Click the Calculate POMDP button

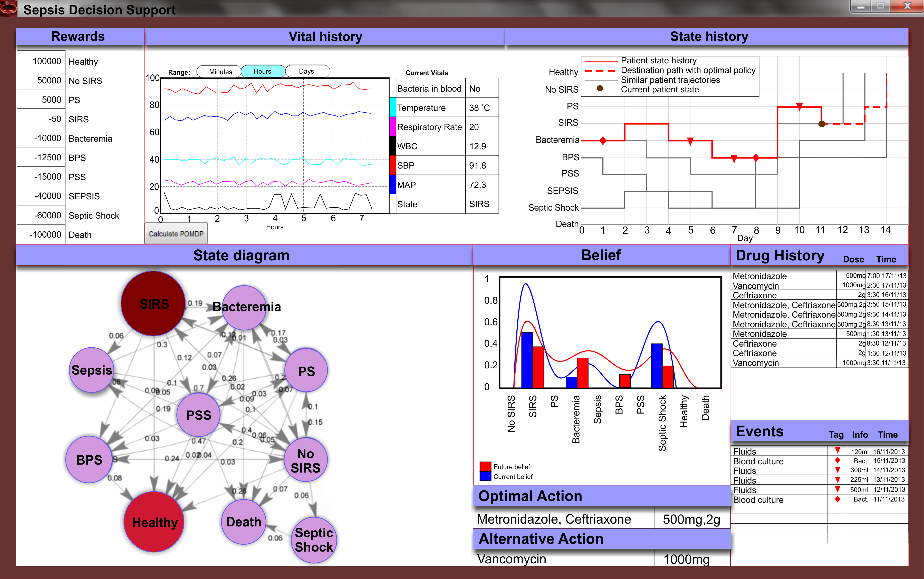(x=176, y=234)
